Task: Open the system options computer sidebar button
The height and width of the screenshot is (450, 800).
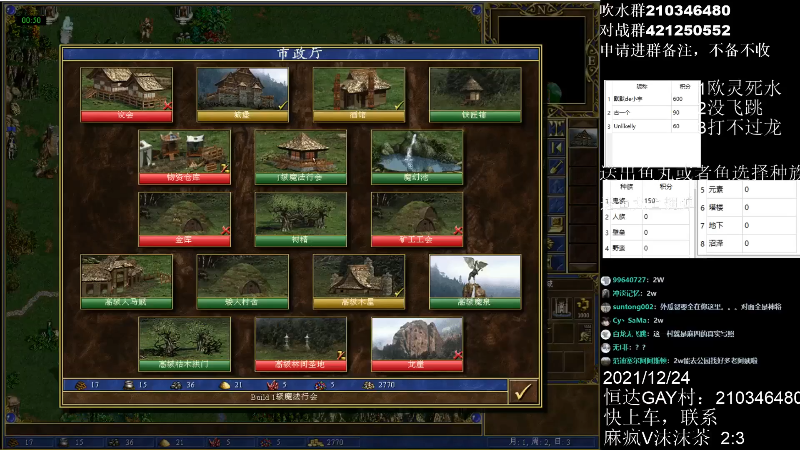Action: click(x=556, y=223)
